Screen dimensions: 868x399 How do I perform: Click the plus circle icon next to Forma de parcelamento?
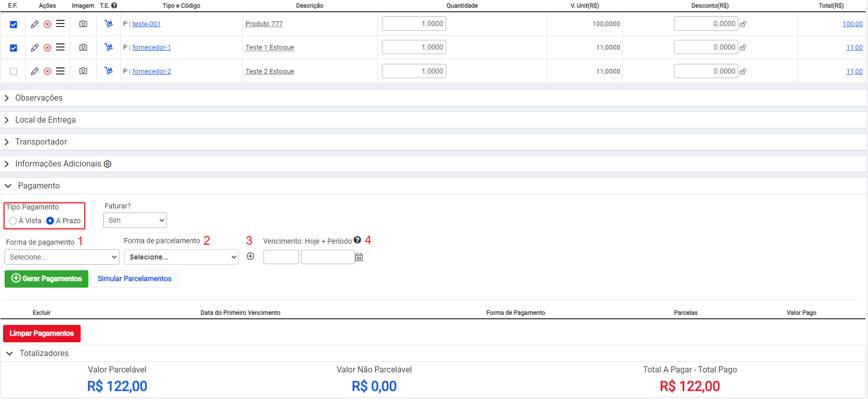pyautogui.click(x=251, y=256)
